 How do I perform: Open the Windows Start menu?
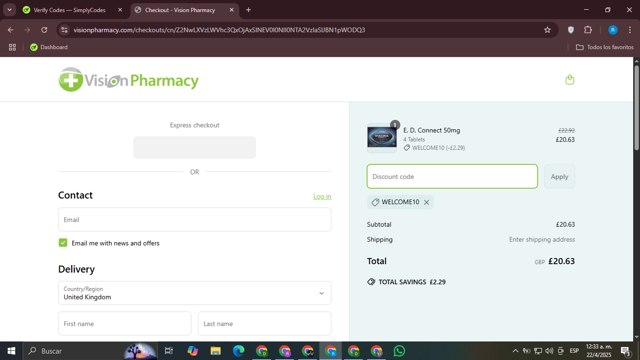(x=11, y=351)
